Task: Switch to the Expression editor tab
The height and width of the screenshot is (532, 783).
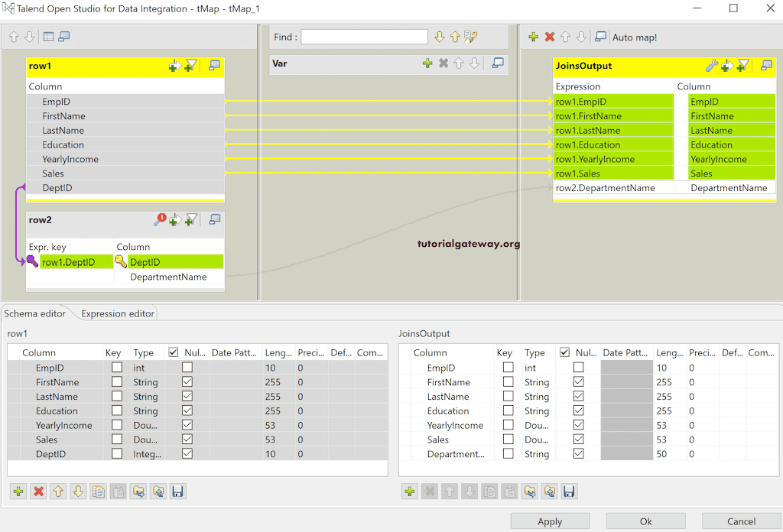Action: pos(116,313)
